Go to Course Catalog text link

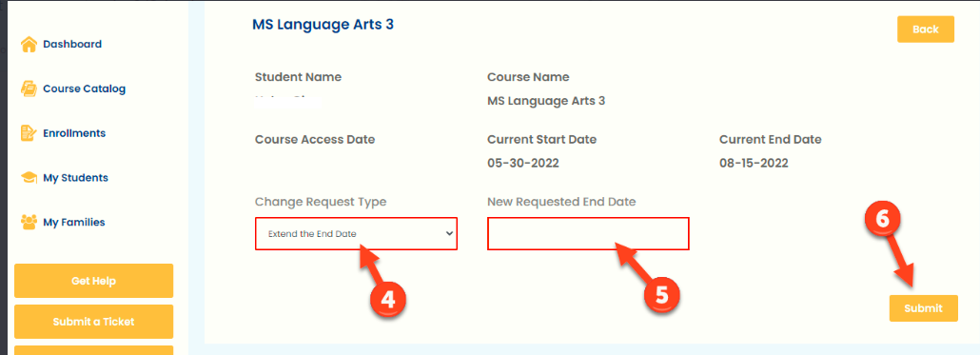[x=85, y=89]
